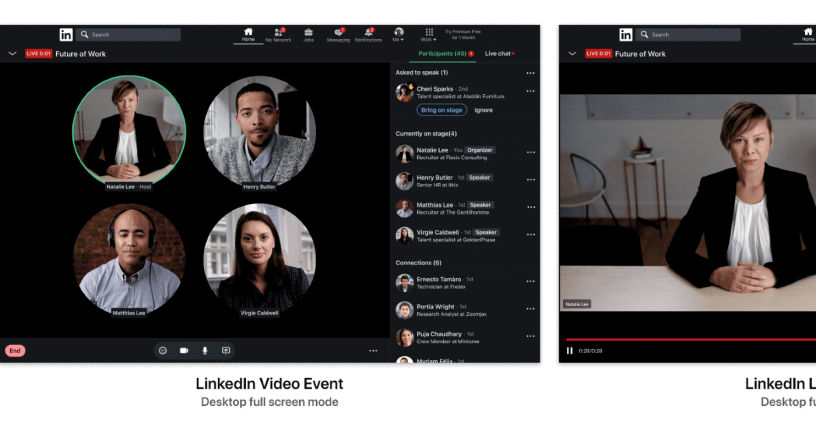The image size is (816, 427).
Task: Click Matthias Lee's video circle
Action: 129,260
